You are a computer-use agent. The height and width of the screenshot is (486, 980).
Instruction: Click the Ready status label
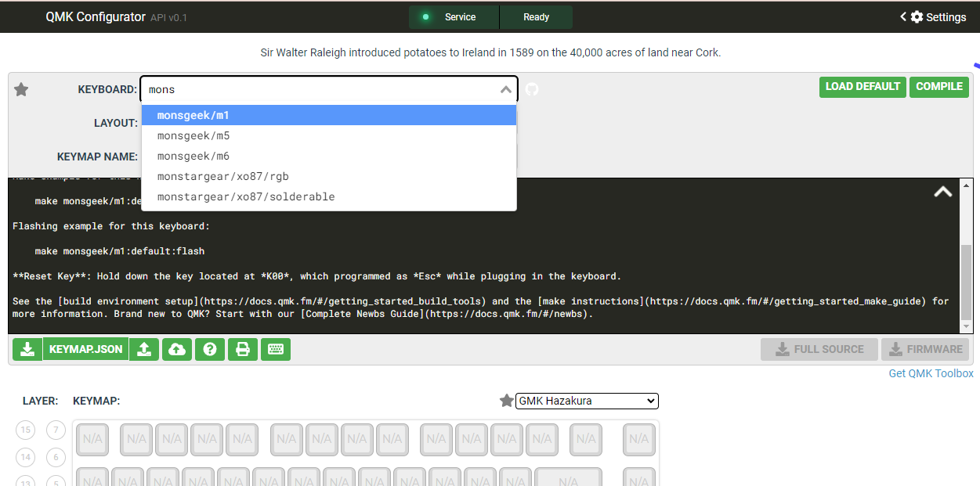click(x=537, y=17)
